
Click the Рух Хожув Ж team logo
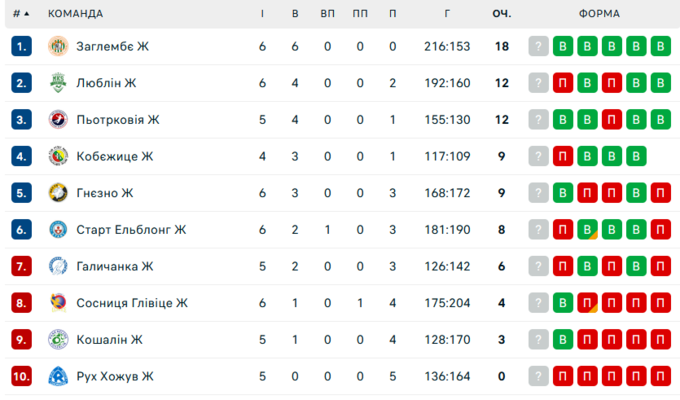click(x=57, y=376)
